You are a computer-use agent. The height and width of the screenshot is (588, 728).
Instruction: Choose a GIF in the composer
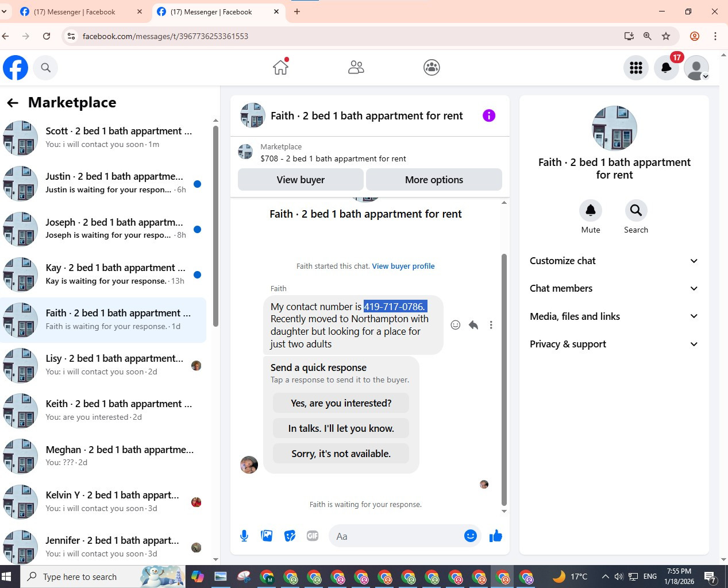pyautogui.click(x=313, y=536)
